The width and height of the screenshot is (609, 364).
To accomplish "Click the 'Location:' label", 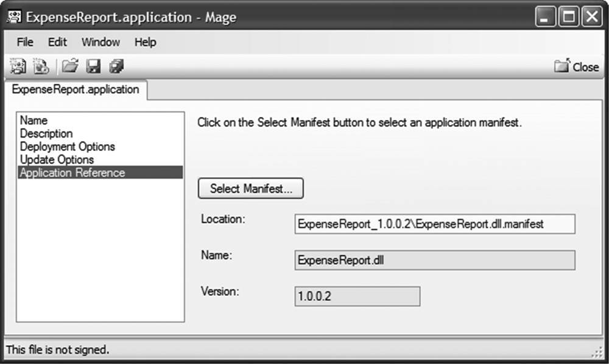I will [x=223, y=219].
